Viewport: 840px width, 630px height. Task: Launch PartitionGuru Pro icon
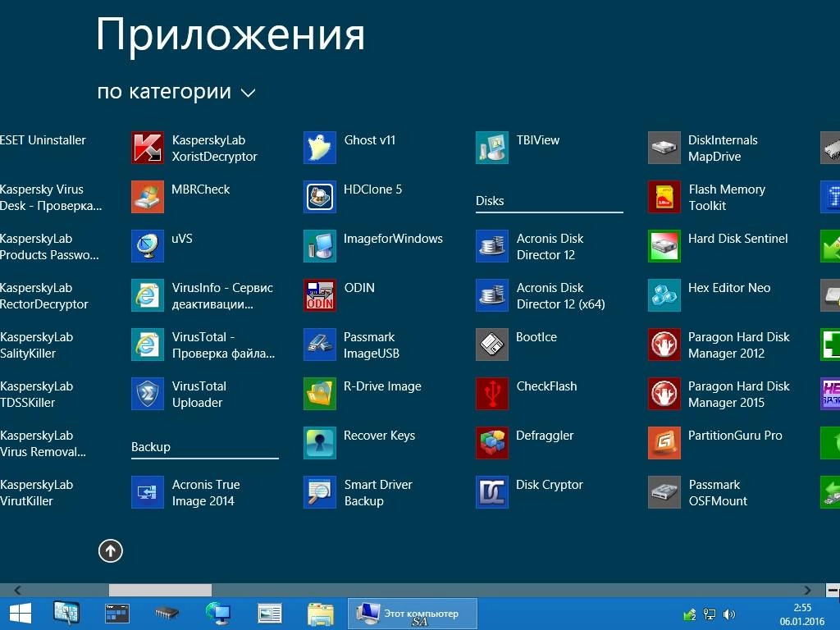click(x=664, y=443)
